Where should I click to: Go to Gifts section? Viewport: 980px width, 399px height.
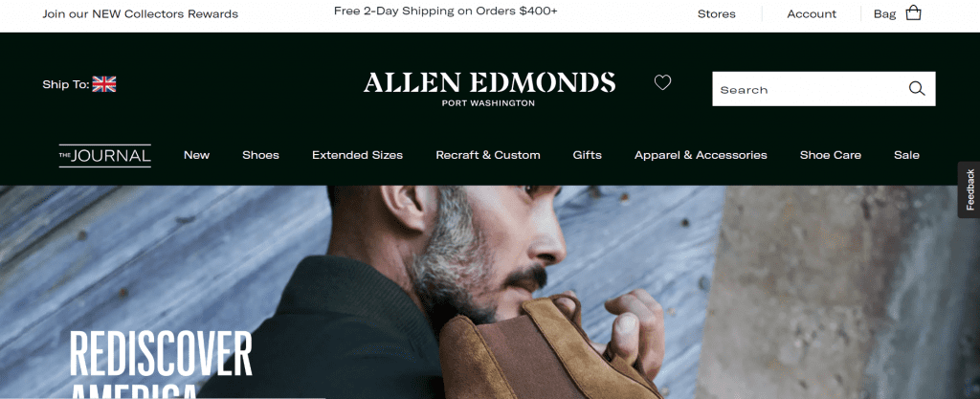coord(588,155)
